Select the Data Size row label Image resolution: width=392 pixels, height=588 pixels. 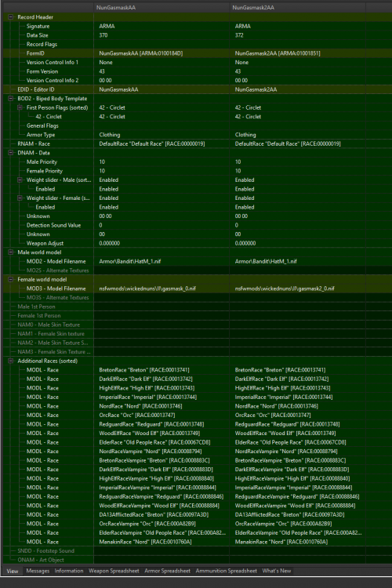point(37,35)
